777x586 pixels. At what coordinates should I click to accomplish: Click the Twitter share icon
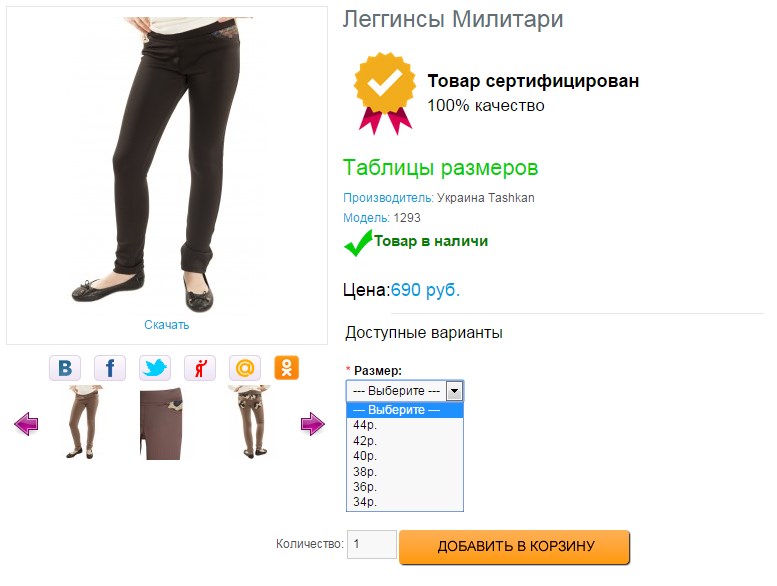155,368
